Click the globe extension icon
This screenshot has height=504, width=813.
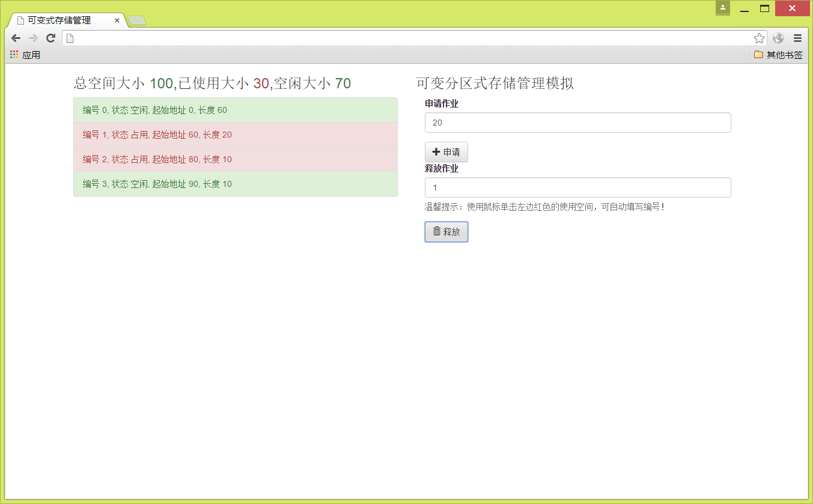778,38
